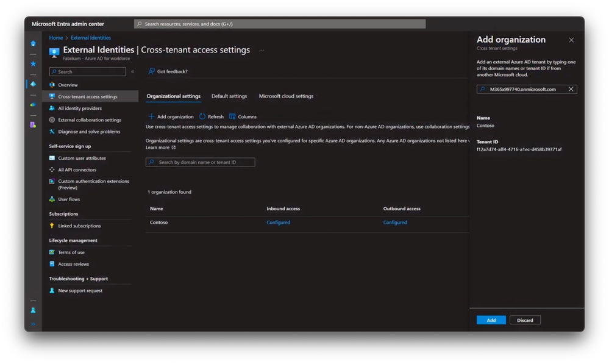Clear the tenant domain field with X
The width and height of the screenshot is (609, 364).
tap(571, 89)
